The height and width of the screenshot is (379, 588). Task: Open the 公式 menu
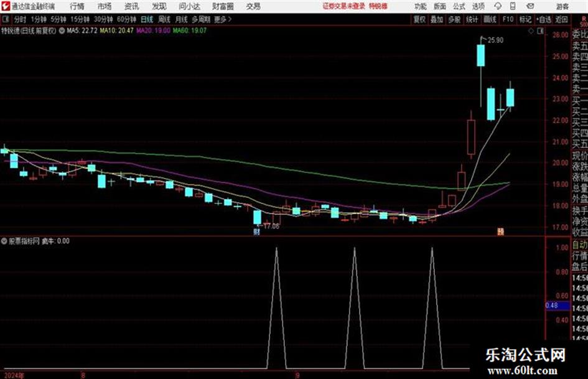pyautogui.click(x=459, y=6)
